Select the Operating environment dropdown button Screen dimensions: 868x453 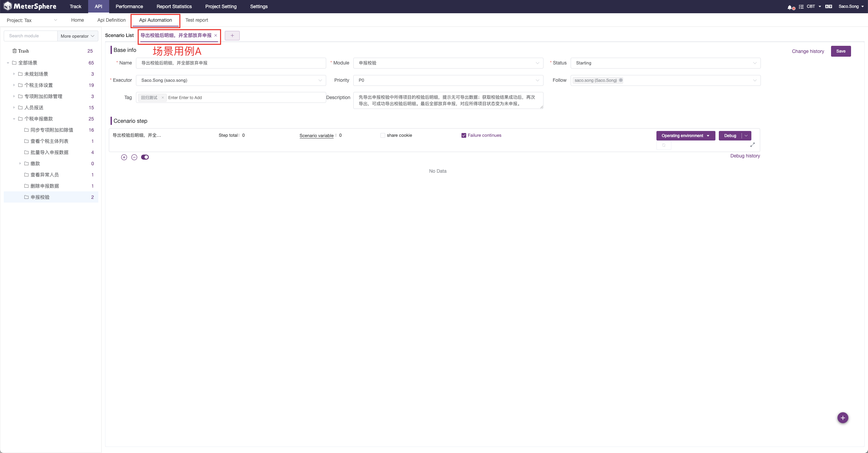point(685,135)
